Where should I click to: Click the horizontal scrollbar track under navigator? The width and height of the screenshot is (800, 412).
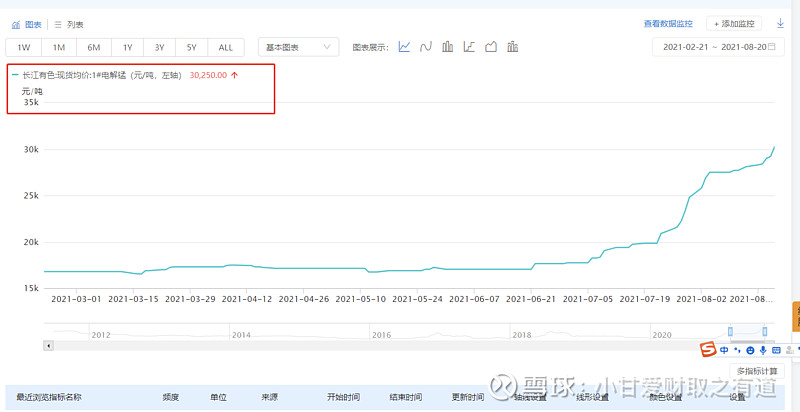click(410, 346)
